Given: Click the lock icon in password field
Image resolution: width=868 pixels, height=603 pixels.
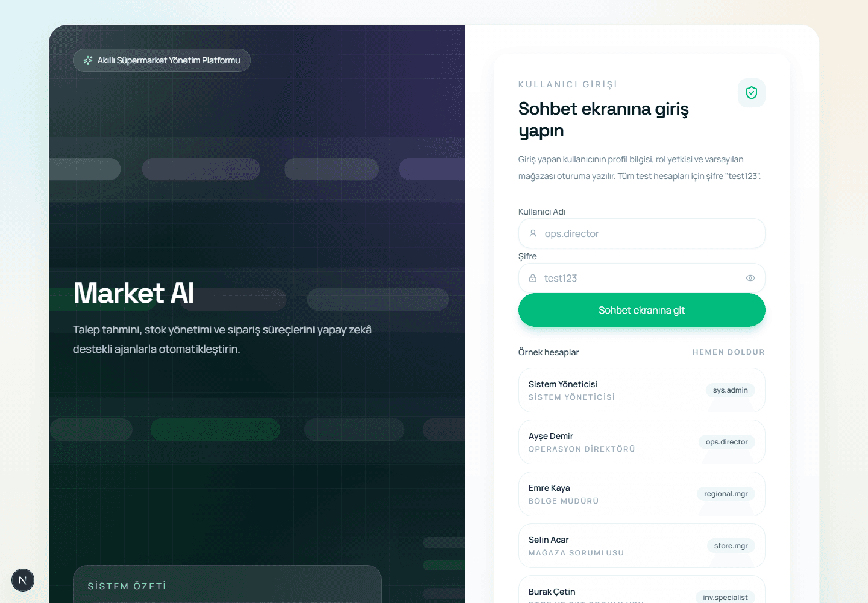Looking at the screenshot, I should tap(533, 278).
